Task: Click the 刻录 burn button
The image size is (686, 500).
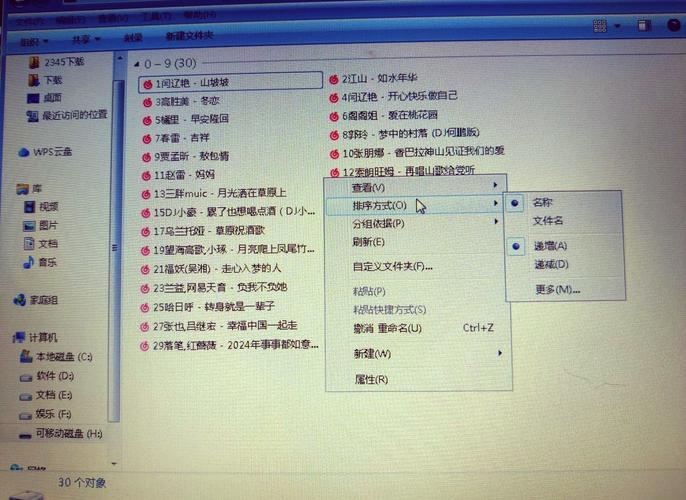Action: pos(133,38)
